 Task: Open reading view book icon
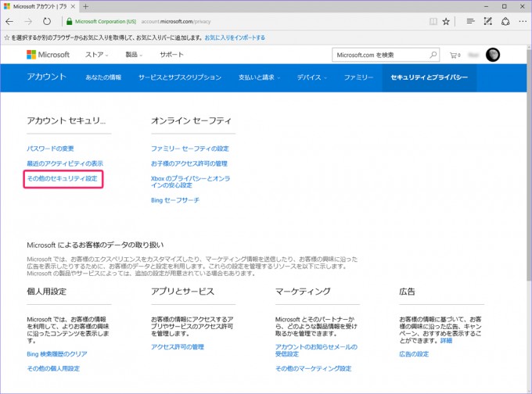pyautogui.click(x=433, y=22)
